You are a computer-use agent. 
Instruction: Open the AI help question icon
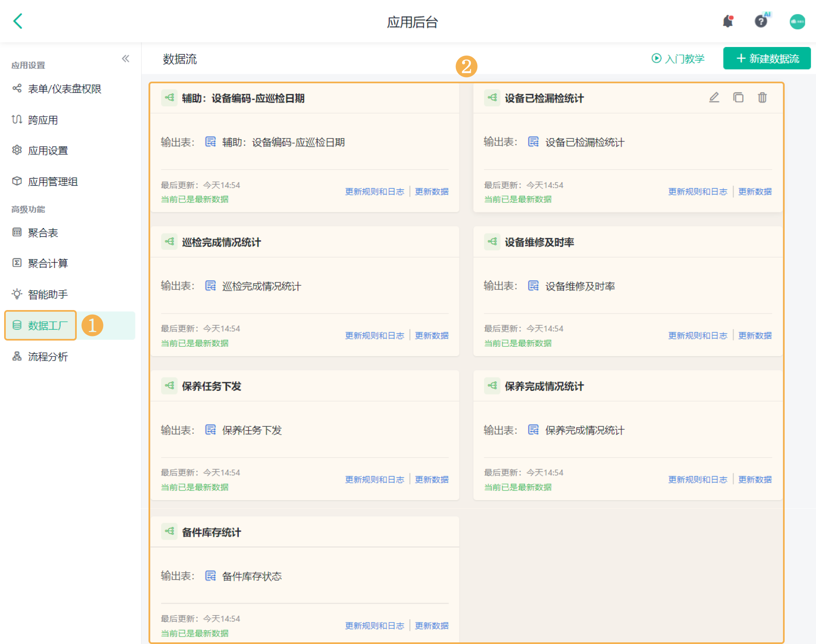761,21
